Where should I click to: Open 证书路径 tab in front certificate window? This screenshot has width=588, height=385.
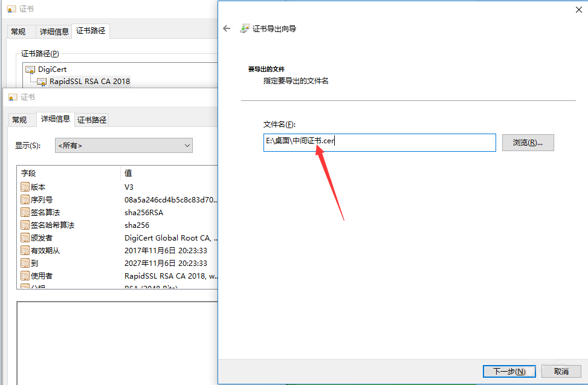click(x=92, y=120)
